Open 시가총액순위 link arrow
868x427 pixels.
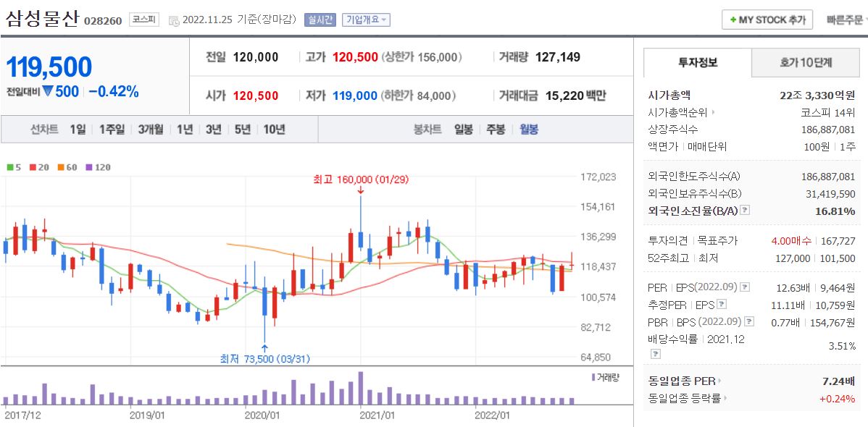point(713,112)
